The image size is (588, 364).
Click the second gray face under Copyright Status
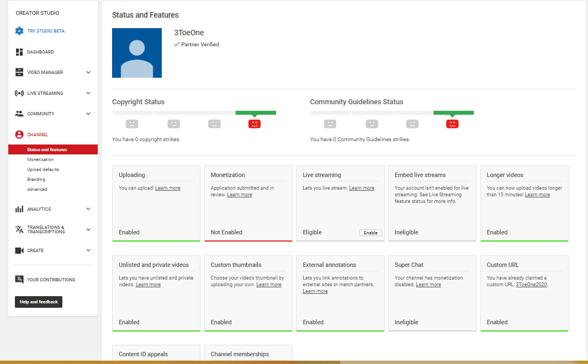click(173, 124)
